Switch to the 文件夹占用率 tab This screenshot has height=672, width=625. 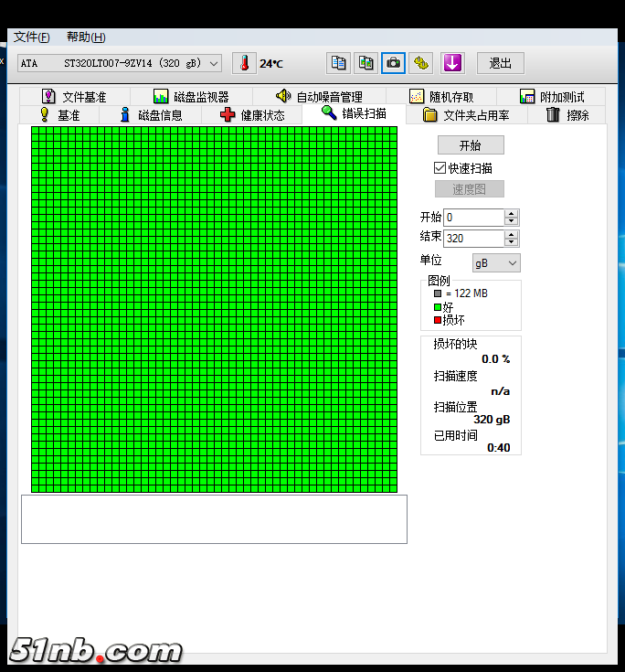pos(466,115)
